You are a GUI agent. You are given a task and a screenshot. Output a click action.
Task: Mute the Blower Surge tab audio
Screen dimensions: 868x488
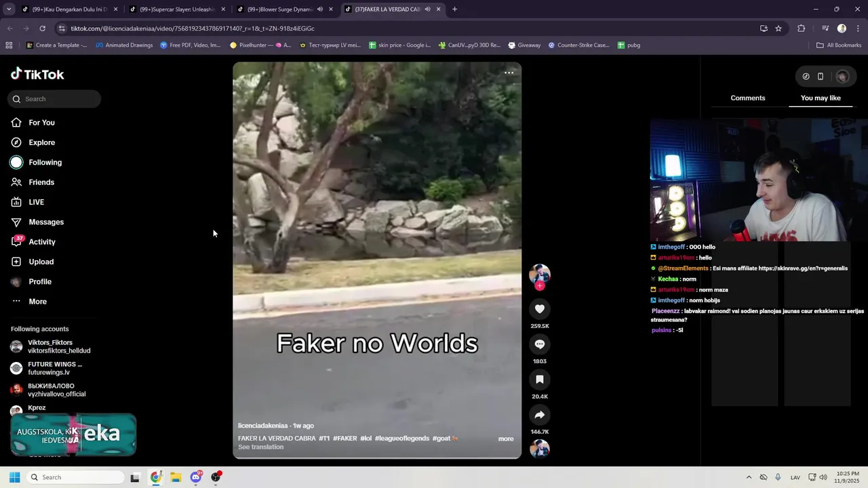pyautogui.click(x=320, y=9)
